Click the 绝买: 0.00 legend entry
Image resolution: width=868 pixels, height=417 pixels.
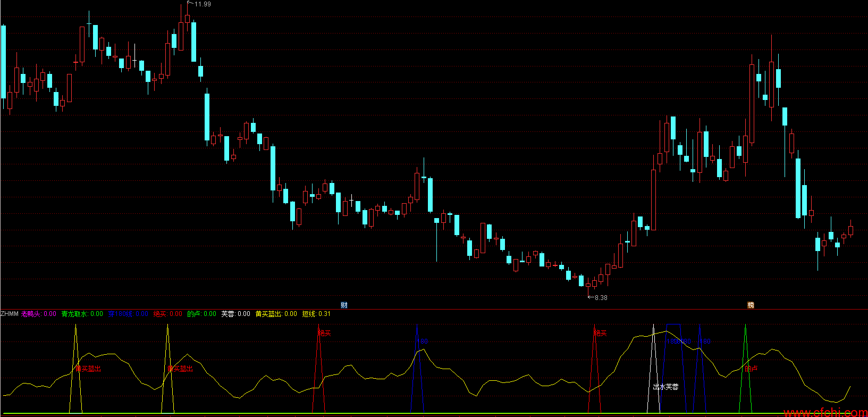(167, 314)
